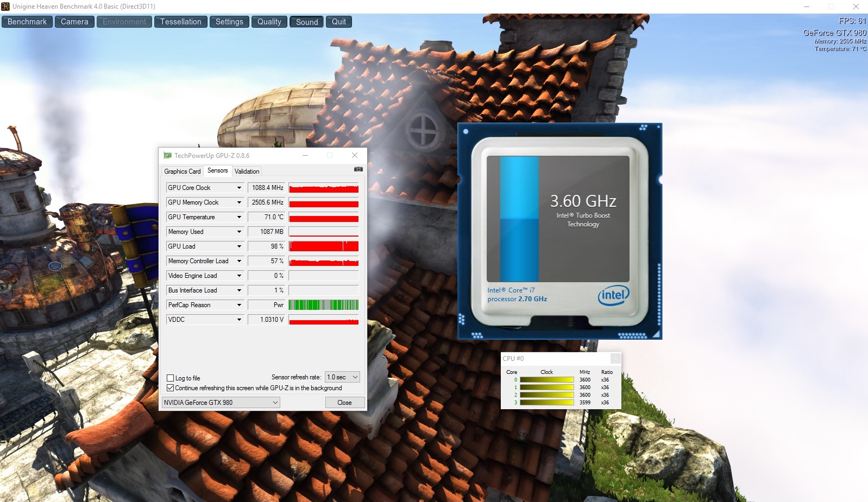Click the processor 2.70 GHz label
Viewport: 868px width, 502px height.
(x=517, y=299)
